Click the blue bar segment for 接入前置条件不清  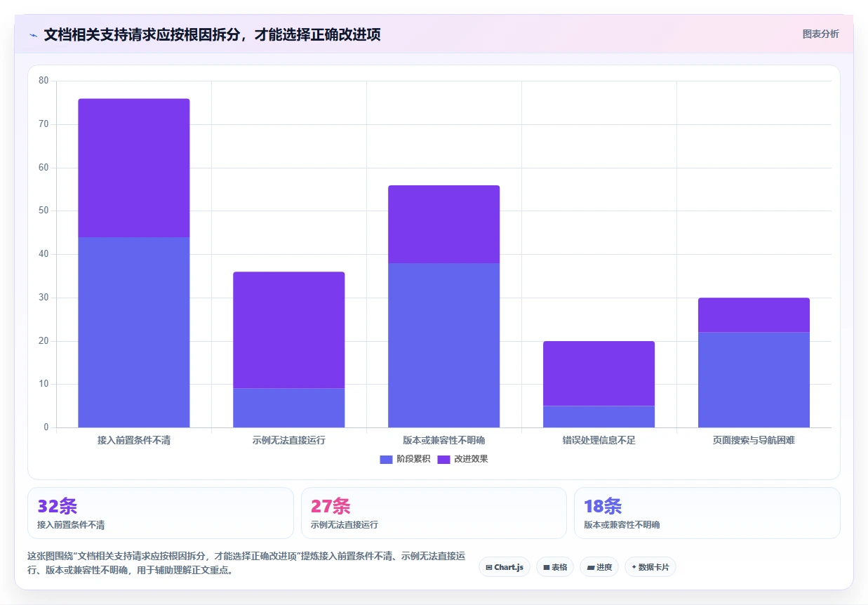point(134,332)
